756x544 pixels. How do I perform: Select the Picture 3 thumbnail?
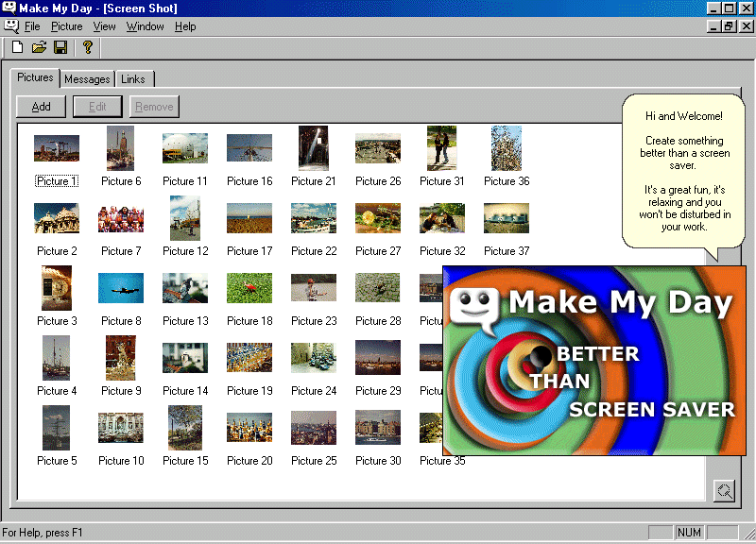click(57, 288)
